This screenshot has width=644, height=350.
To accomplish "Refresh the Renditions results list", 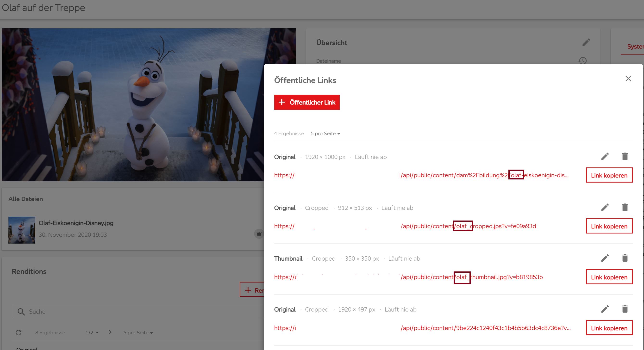I will point(19,332).
